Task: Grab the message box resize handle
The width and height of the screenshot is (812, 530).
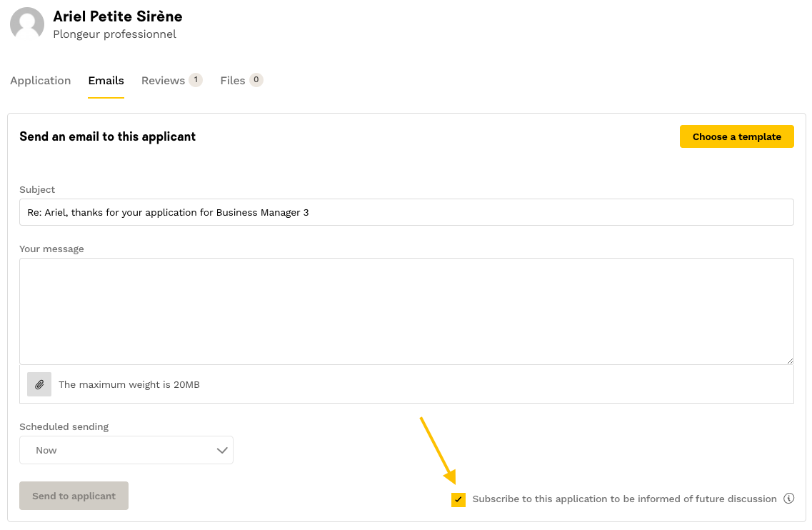Action: 789,361
